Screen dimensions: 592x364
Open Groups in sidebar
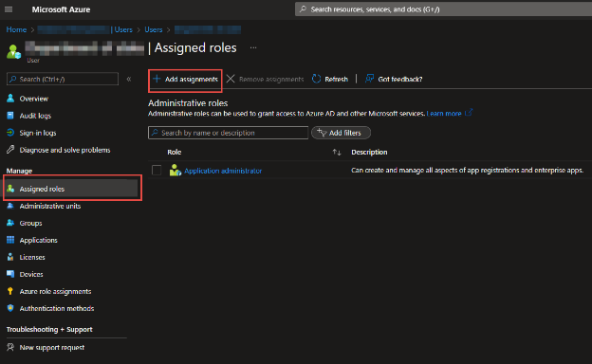coord(30,223)
